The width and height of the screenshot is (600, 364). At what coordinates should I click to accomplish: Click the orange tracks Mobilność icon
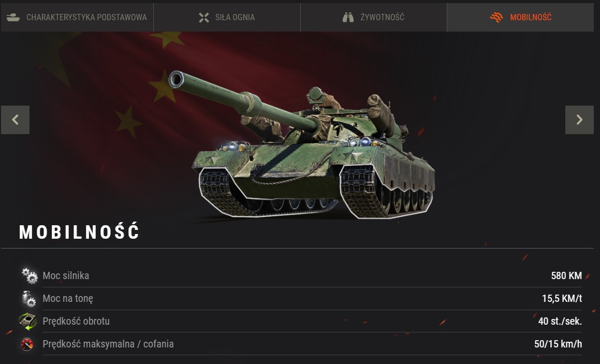tap(496, 17)
